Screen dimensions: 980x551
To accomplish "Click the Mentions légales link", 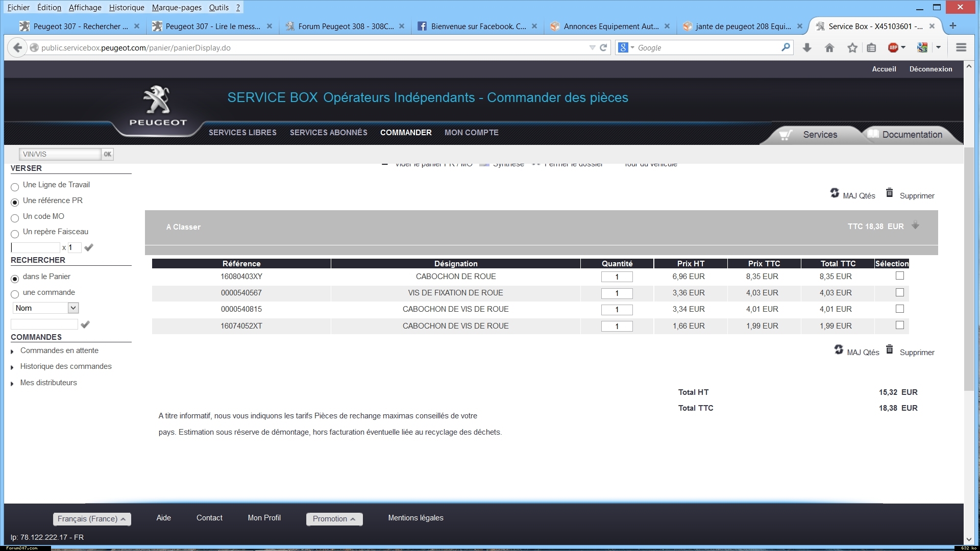I will tap(415, 518).
